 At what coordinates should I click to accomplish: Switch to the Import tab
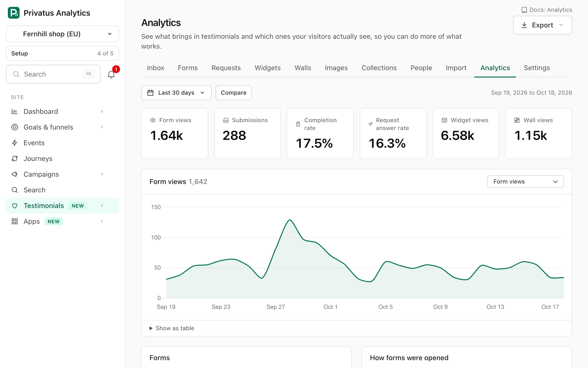[456, 68]
